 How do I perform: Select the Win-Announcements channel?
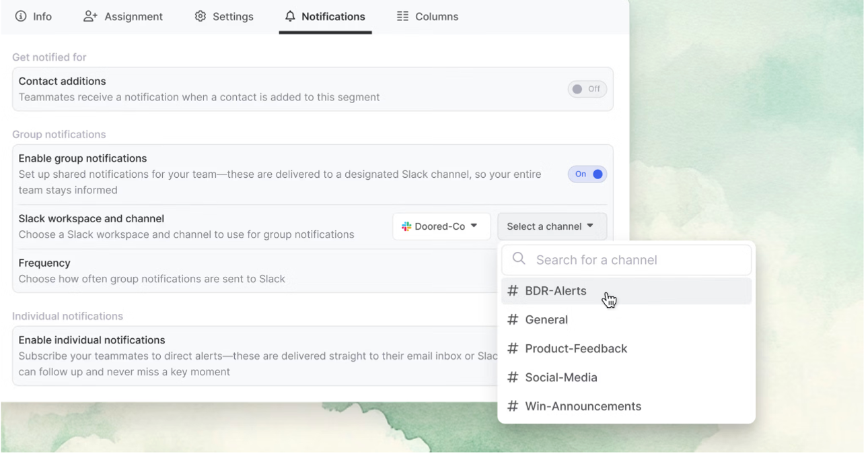coord(626,407)
